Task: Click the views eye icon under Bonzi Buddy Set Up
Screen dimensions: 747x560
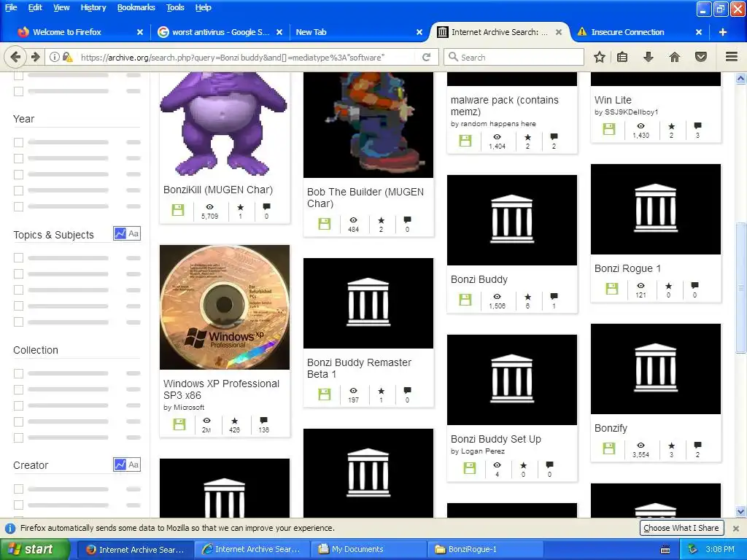Action: click(x=497, y=465)
